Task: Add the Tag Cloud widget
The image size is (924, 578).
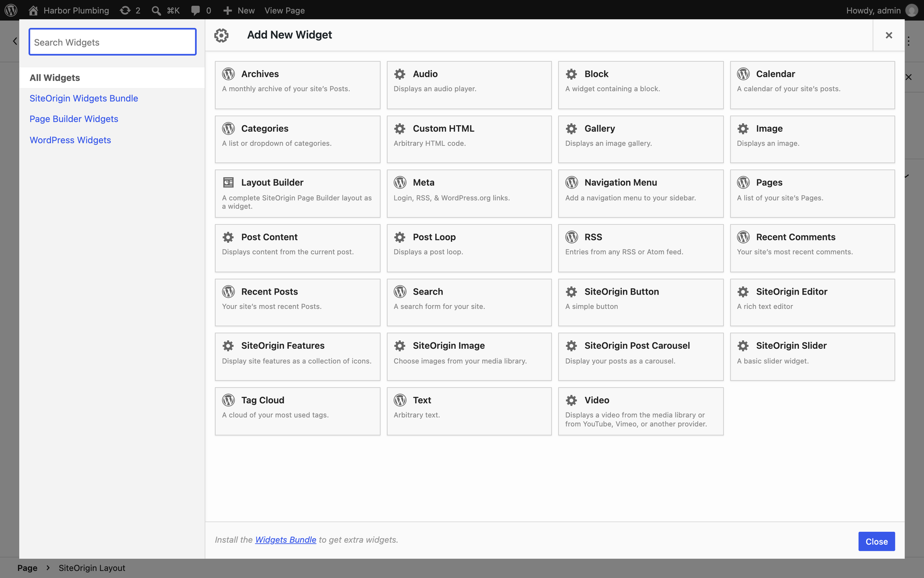Action: coord(298,411)
